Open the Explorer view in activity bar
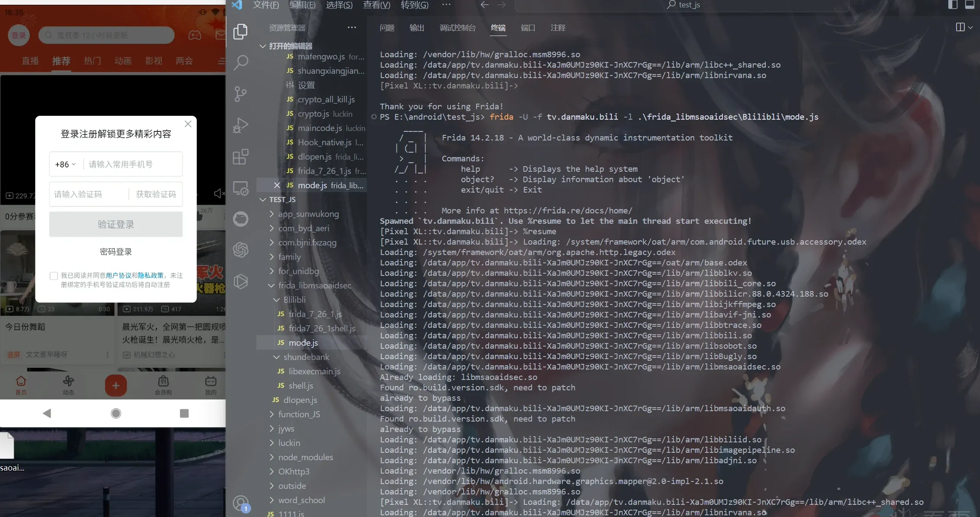This screenshot has width=980, height=517. tap(241, 32)
